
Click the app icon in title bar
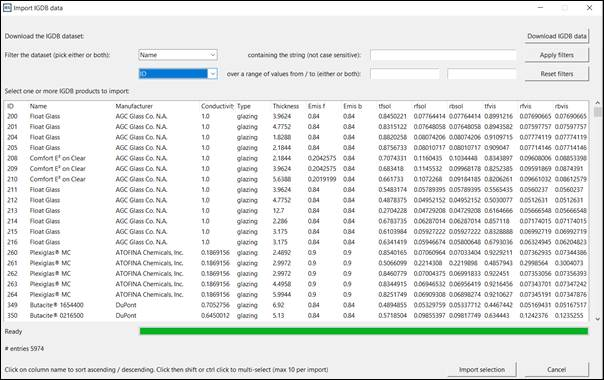(x=7, y=8)
